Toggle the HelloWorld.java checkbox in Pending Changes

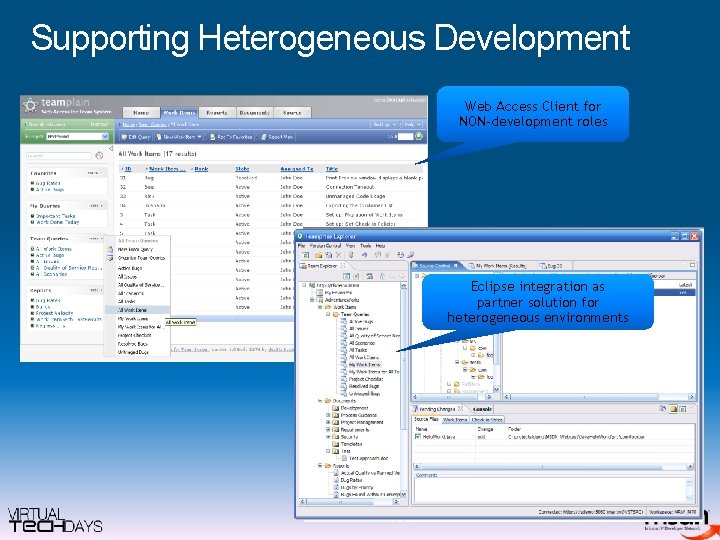(x=418, y=437)
